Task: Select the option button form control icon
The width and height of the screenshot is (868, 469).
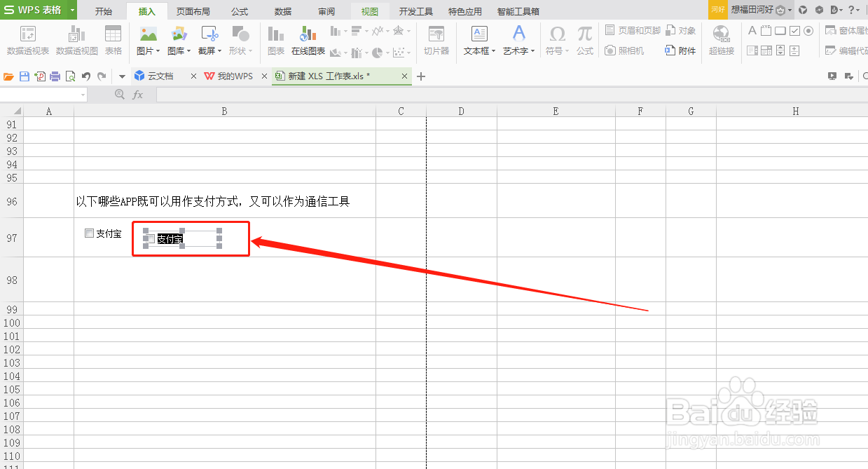Action: (x=808, y=30)
